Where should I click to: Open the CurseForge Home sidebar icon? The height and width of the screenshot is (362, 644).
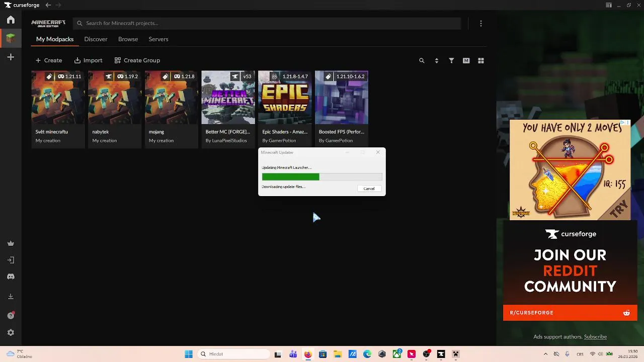pyautogui.click(x=11, y=20)
